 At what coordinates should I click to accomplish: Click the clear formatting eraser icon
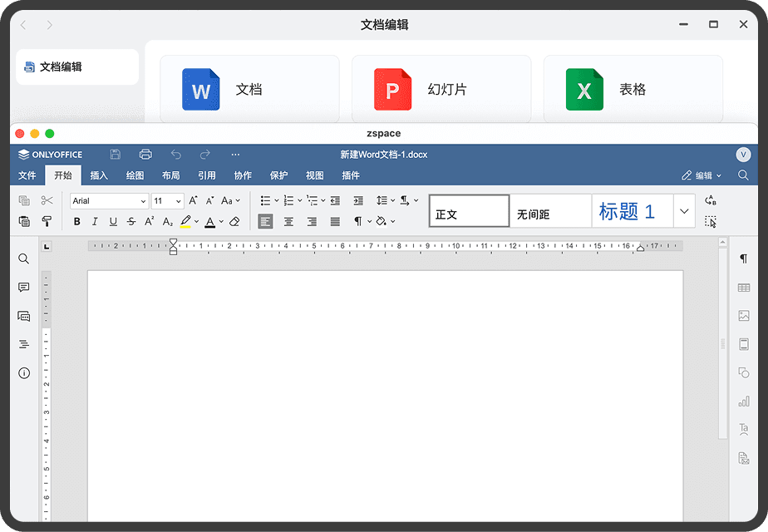tap(234, 222)
